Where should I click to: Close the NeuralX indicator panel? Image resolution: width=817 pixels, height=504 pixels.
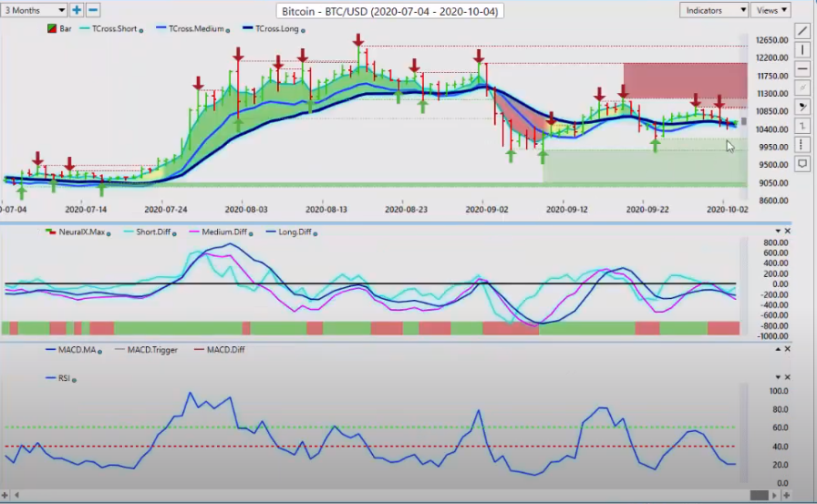(x=787, y=231)
